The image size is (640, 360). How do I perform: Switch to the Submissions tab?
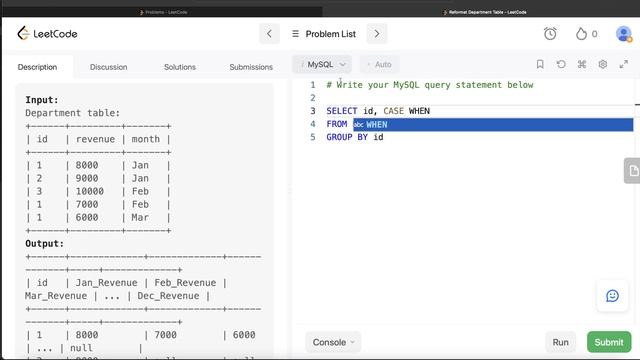pyautogui.click(x=251, y=67)
